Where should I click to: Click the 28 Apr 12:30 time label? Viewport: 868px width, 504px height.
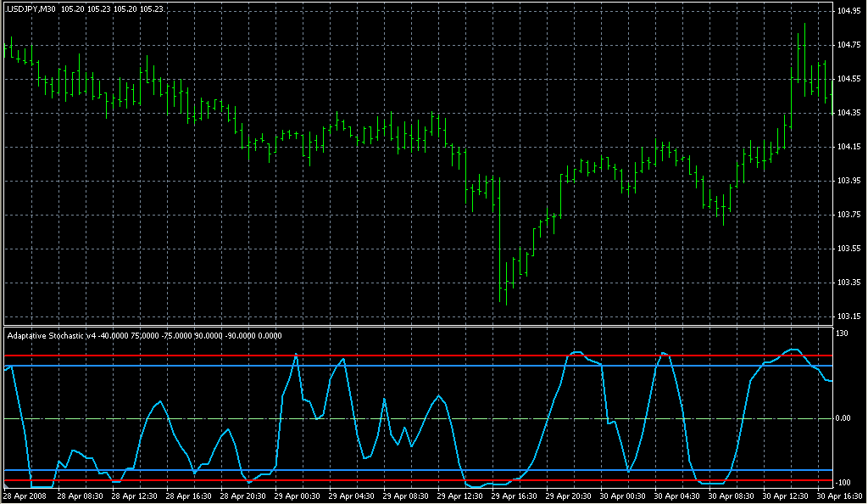click(x=136, y=496)
